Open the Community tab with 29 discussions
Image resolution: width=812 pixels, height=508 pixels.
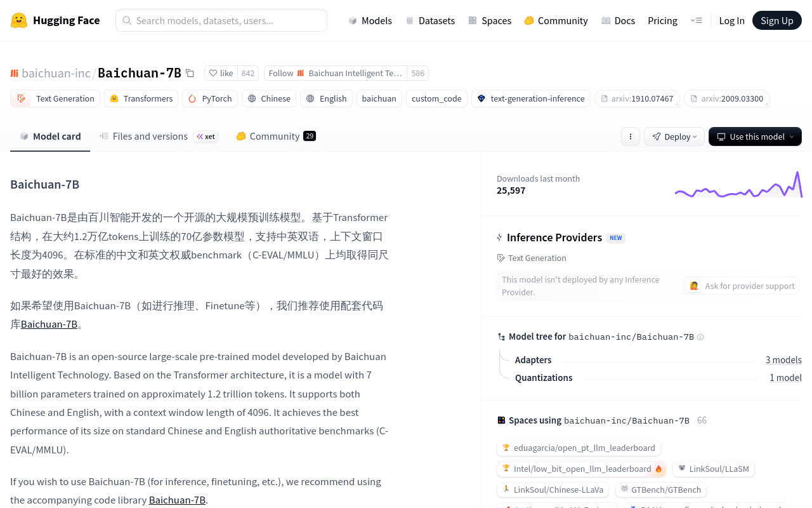275,137
